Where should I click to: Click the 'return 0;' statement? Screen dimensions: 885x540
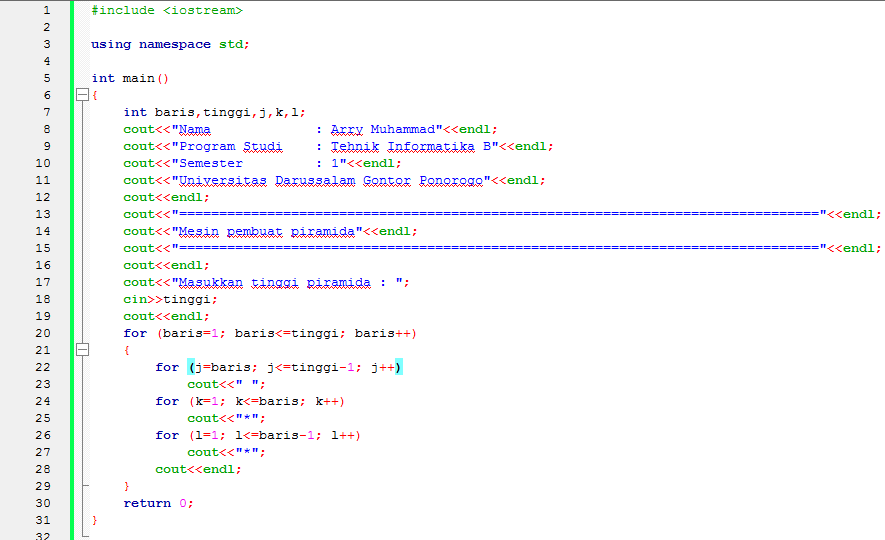pos(159,503)
